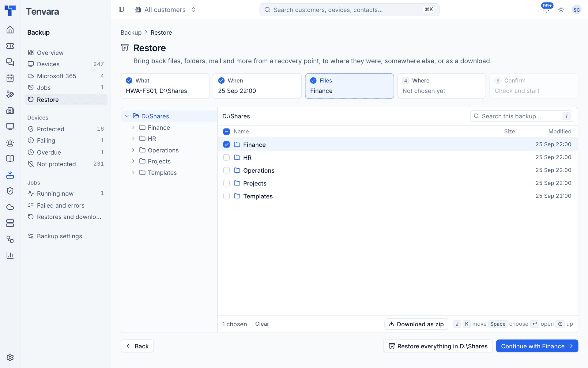588x368 pixels.
Task: Open the SC user avatar
Action: (x=576, y=10)
